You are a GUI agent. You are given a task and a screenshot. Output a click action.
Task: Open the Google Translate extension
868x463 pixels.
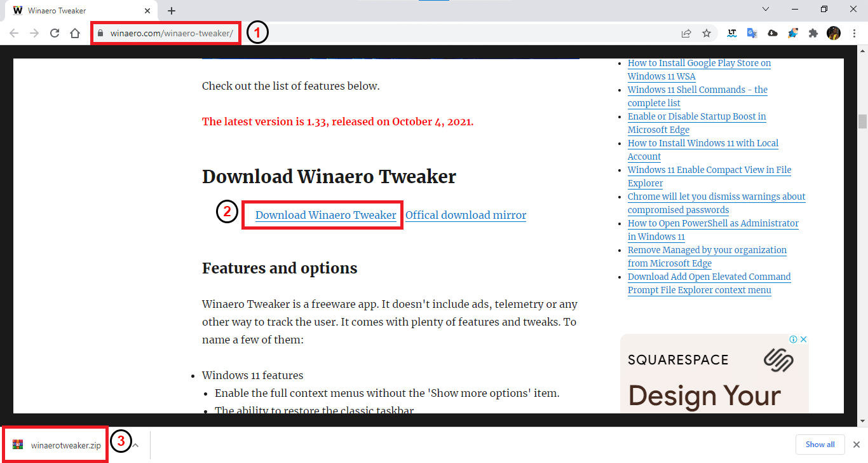click(752, 33)
